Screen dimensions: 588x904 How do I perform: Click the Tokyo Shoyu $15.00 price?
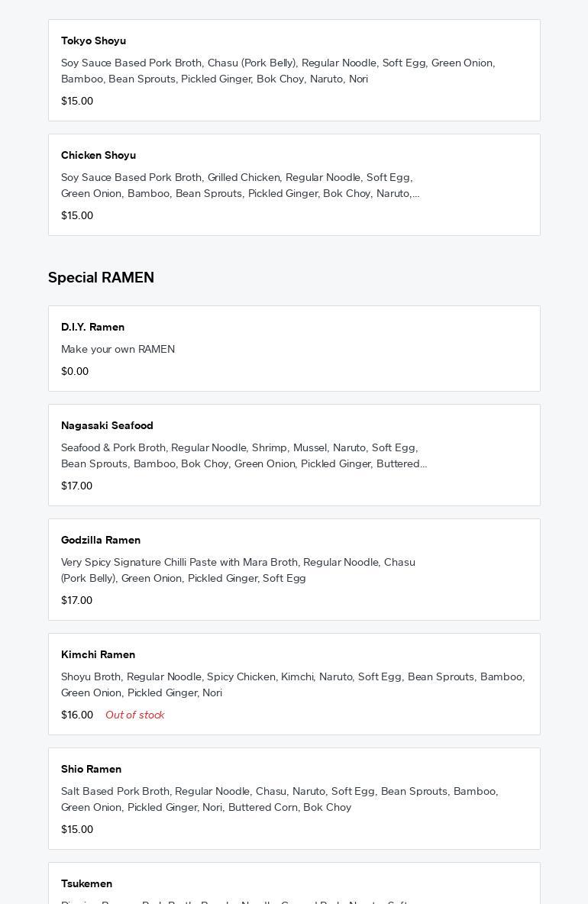pyautogui.click(x=77, y=101)
